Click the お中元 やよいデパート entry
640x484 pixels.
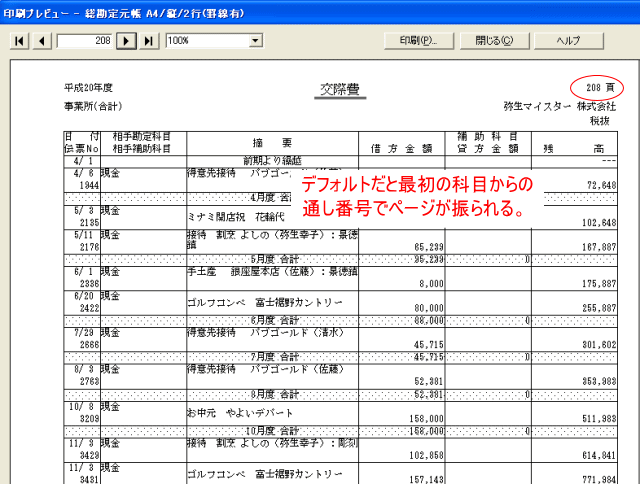point(240,413)
